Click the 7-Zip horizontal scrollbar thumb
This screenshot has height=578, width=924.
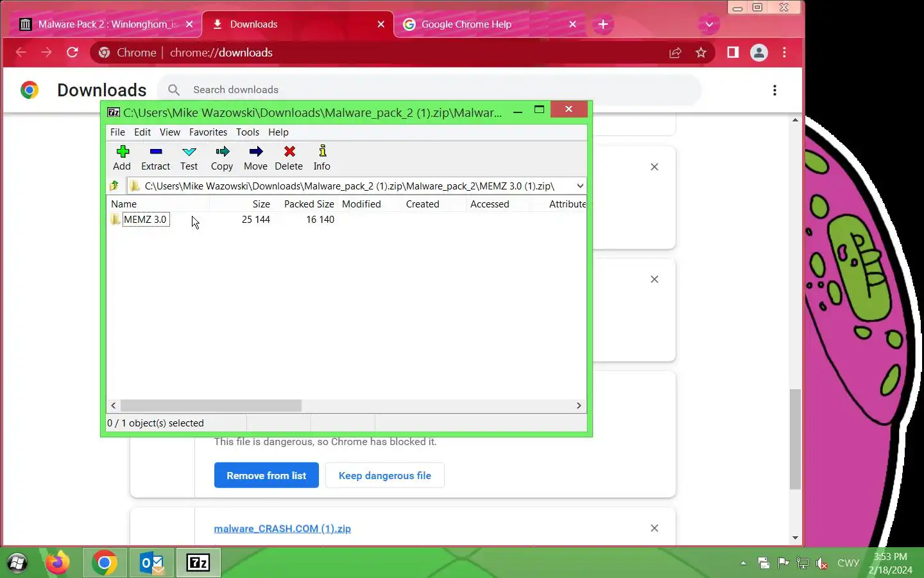(211, 406)
